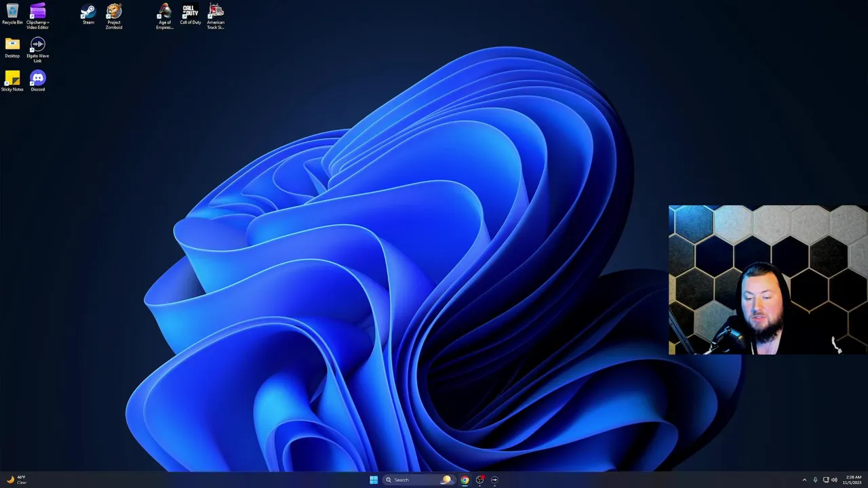Click the microphone tray icon
Screen dimensions: 868x488
pos(815,480)
